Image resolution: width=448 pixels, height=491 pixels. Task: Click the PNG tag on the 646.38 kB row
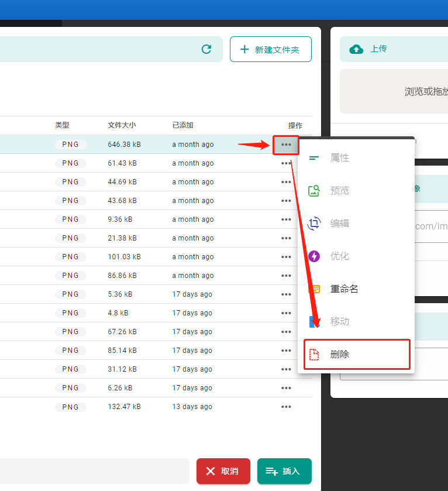coord(70,145)
